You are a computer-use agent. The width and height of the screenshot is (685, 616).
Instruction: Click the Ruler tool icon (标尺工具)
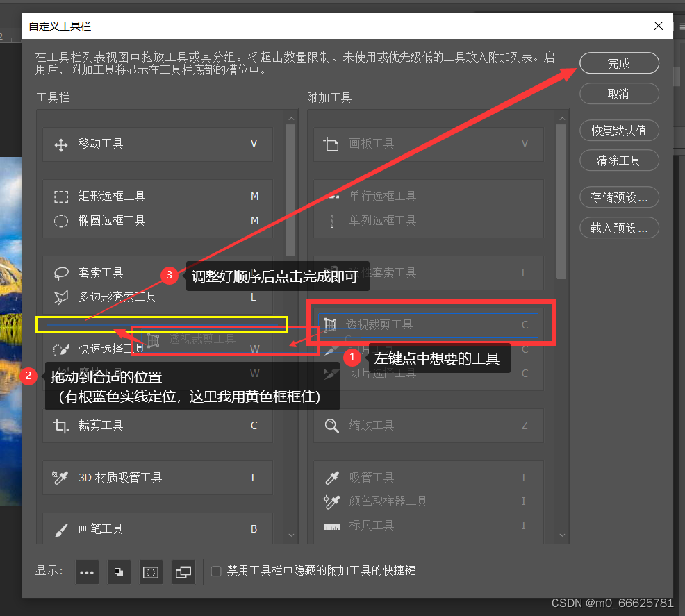point(332,526)
